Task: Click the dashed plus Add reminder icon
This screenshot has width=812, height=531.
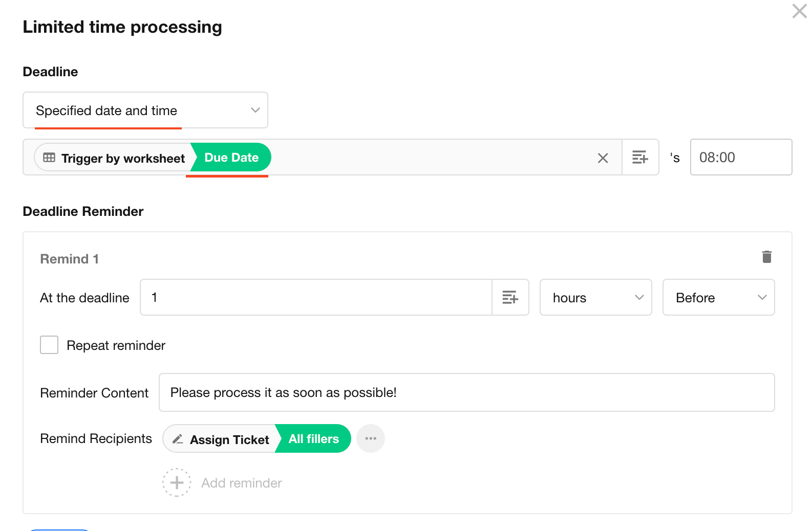Action: click(x=177, y=482)
